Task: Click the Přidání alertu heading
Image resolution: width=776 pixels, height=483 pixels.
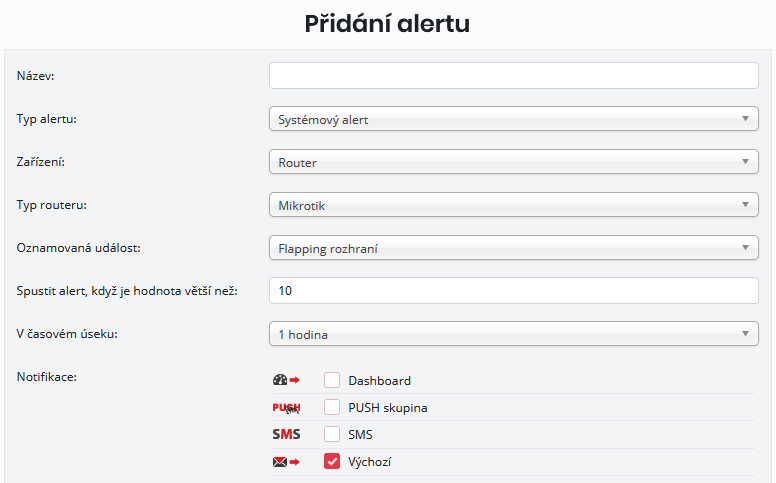Action: click(387, 24)
